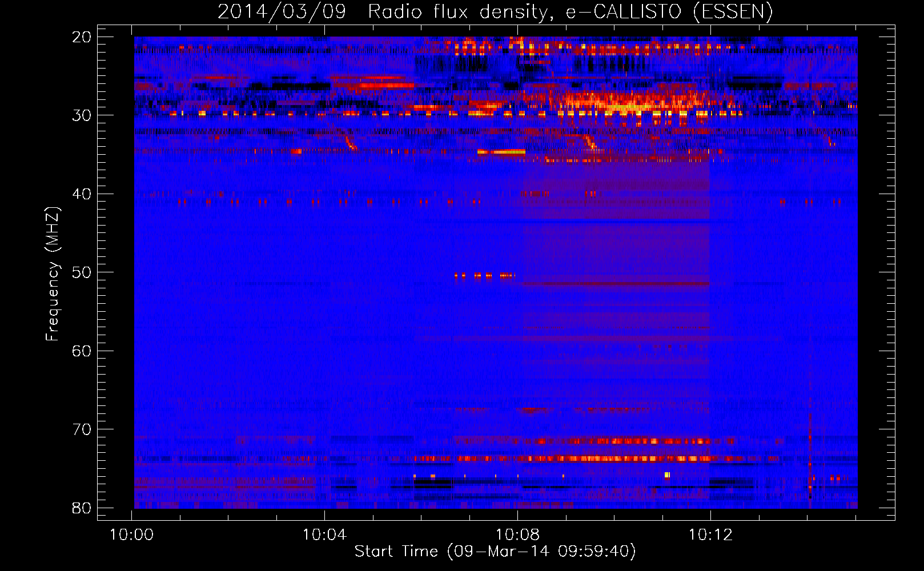Viewport: 924px width, 571px height.
Task: Click the '60' frequency tick label
Action: click(82, 351)
